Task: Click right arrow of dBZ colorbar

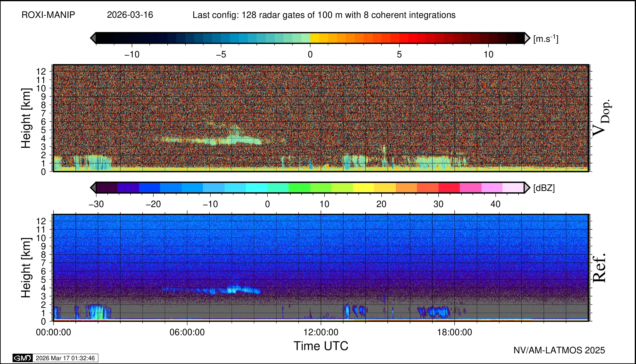Action: click(x=527, y=188)
